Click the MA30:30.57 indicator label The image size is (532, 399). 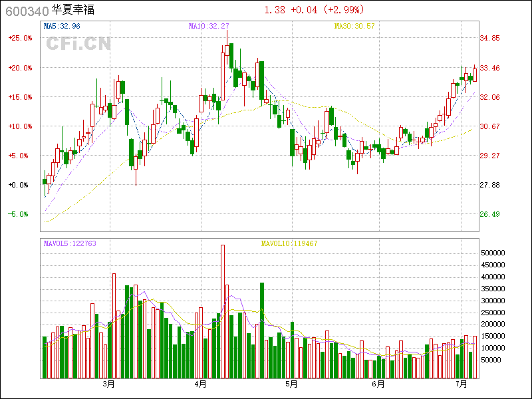click(x=354, y=26)
